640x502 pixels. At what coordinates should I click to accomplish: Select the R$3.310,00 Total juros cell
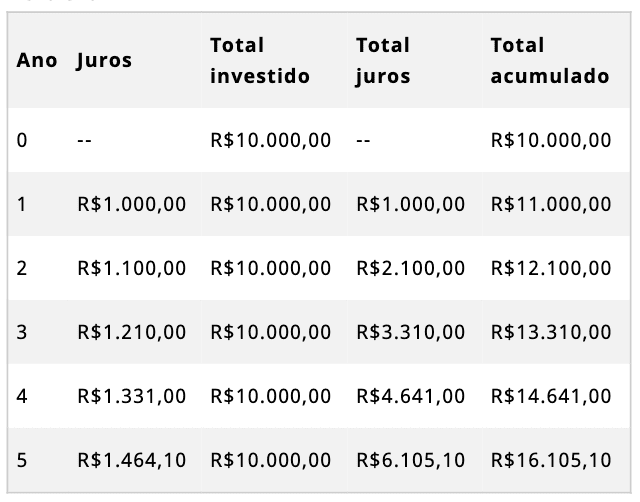click(410, 332)
